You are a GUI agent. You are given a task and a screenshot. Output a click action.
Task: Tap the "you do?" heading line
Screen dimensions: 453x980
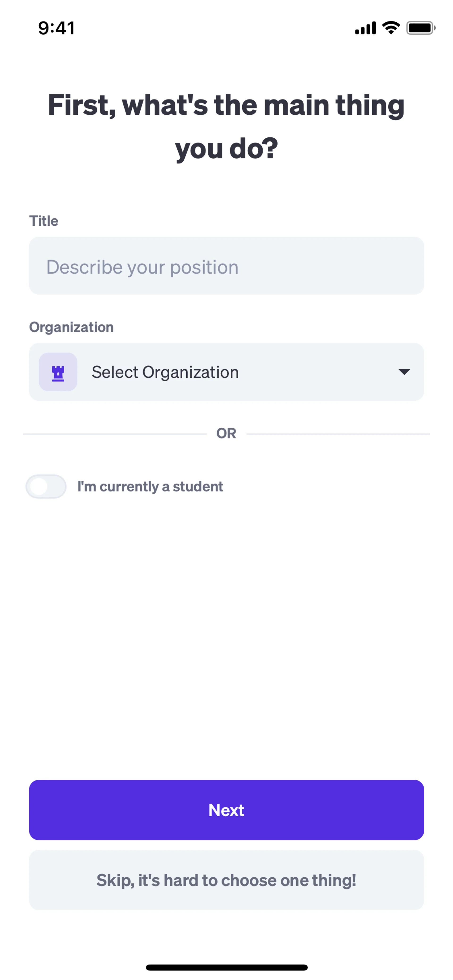pos(226,149)
